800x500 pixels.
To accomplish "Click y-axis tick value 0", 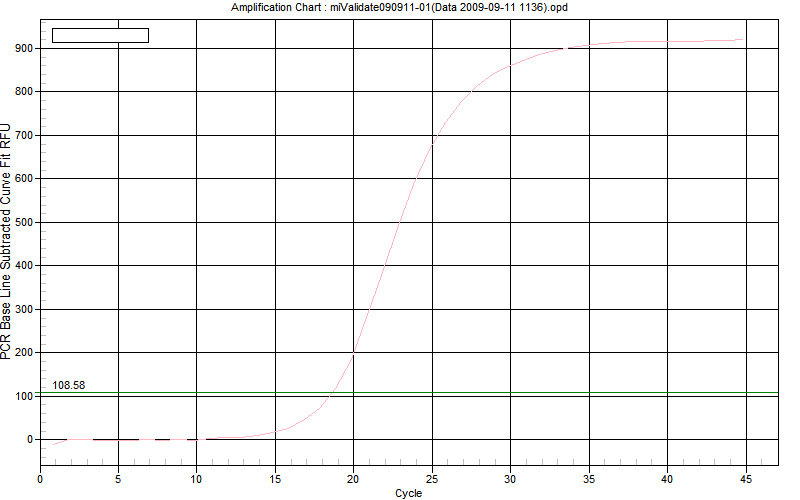I will point(30,439).
